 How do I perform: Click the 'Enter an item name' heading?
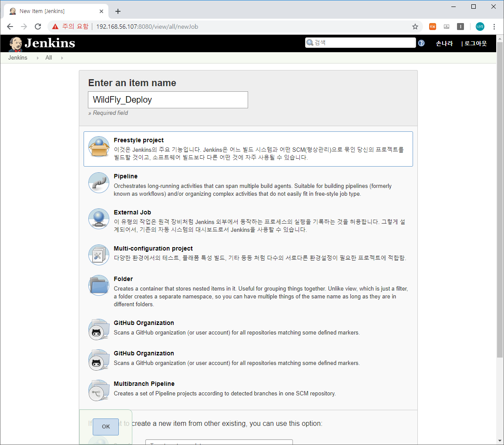click(x=132, y=83)
